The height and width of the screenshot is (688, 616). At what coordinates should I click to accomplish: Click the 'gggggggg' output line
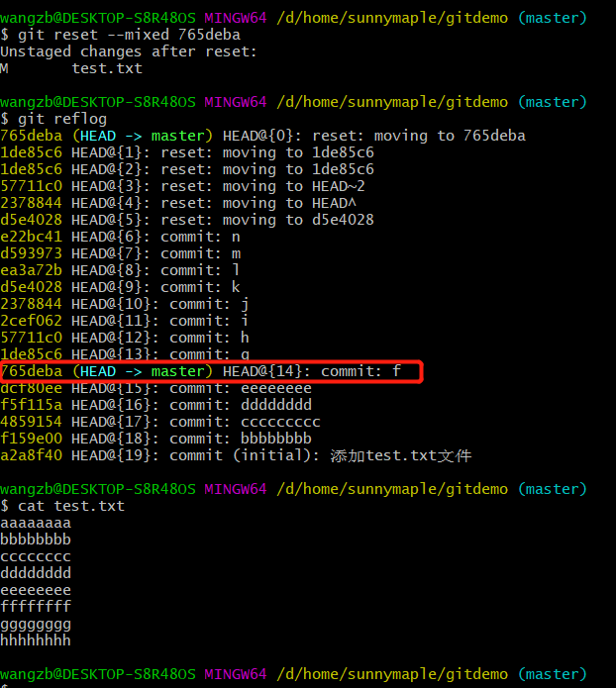[36, 624]
